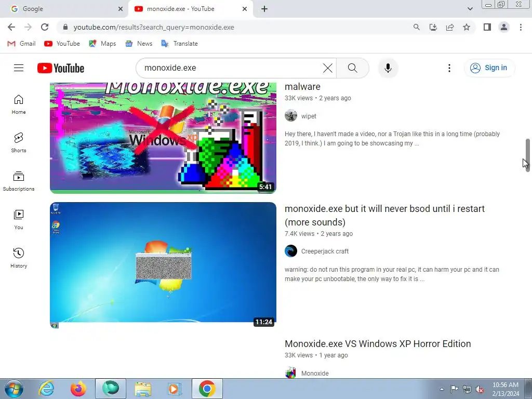The image size is (532, 399).
Task: Share this page icon in address bar
Action: (450, 27)
